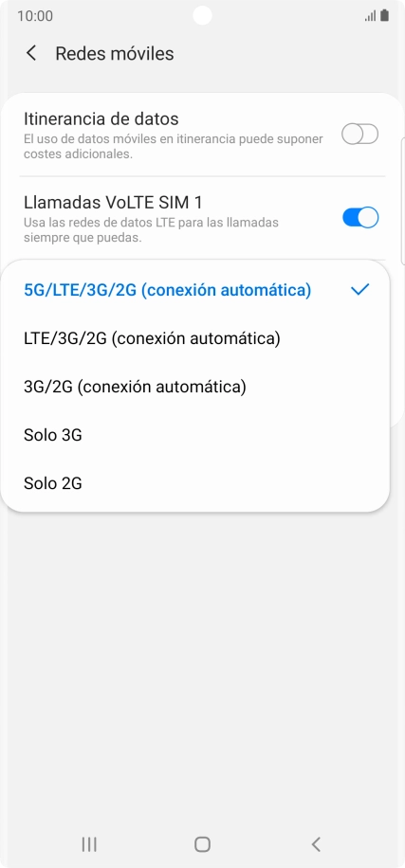Viewport: 405px width, 868px height.
Task: Enable the Itinerancia de datos switch
Action: tap(360, 135)
